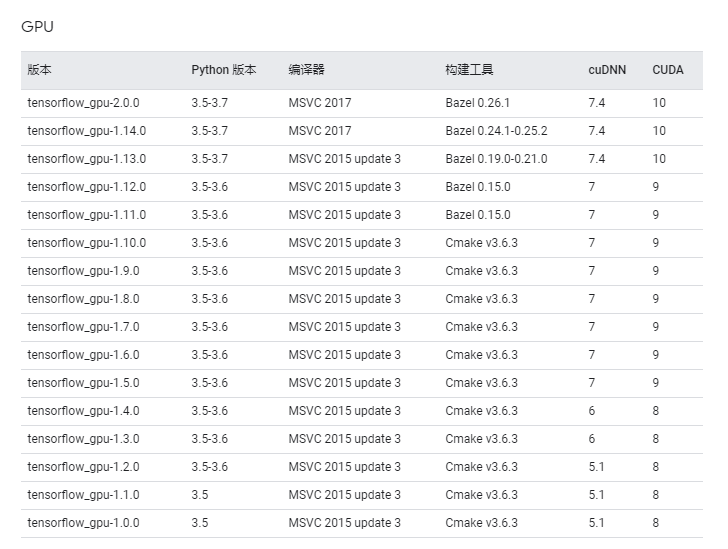Screen dimensions: 728x549
Task: Click MSVC 2017 in the 1.14.0 row
Action: (x=320, y=131)
